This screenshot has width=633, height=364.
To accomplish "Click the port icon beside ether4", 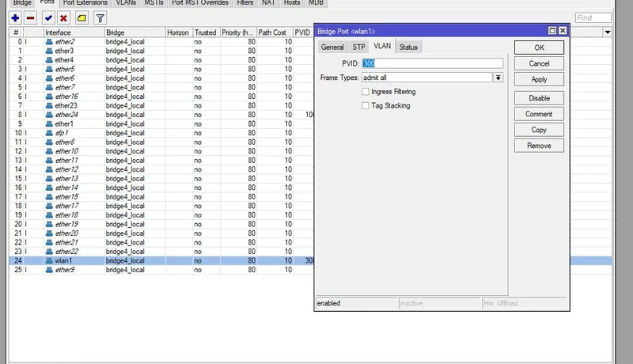I will [49, 59].
